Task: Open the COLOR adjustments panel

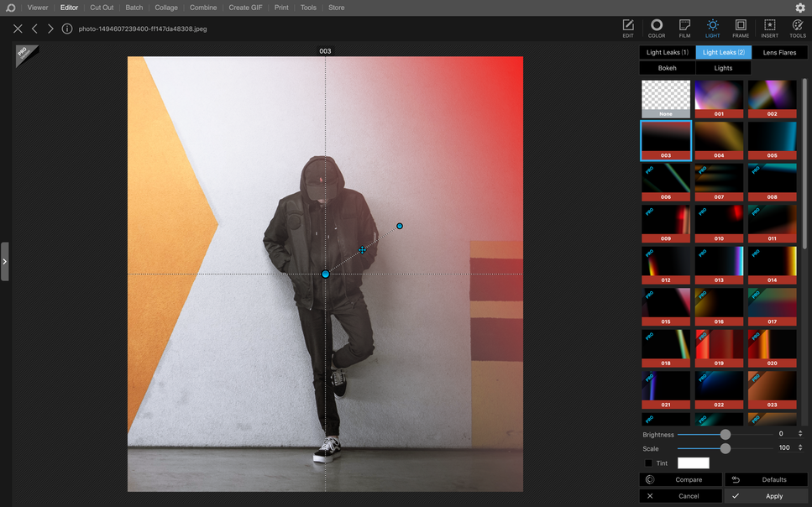Action: (656, 29)
